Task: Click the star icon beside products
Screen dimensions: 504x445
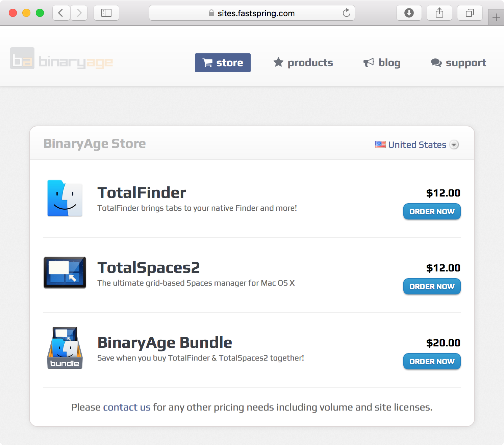Action: [278, 62]
